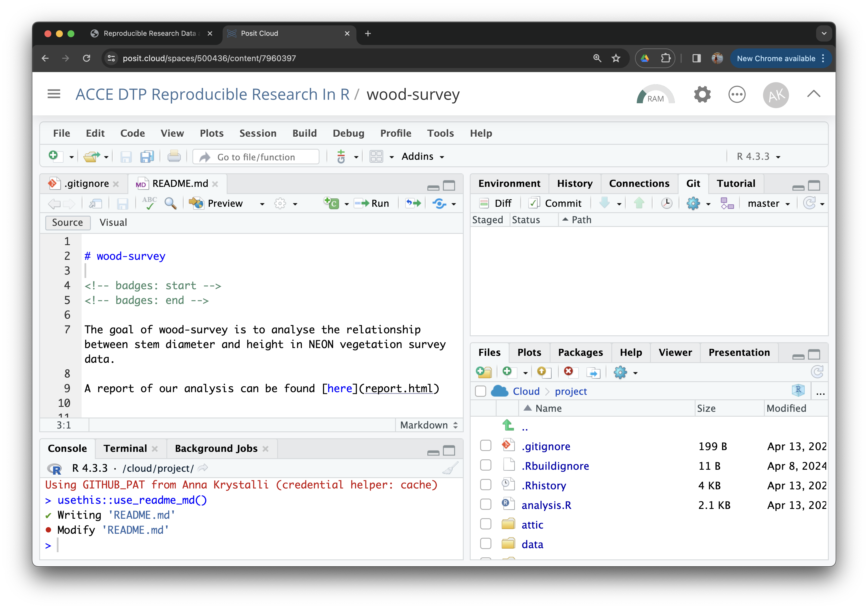Image resolution: width=868 pixels, height=609 pixels.
Task: Click the New Chrome available button
Action: (780, 58)
